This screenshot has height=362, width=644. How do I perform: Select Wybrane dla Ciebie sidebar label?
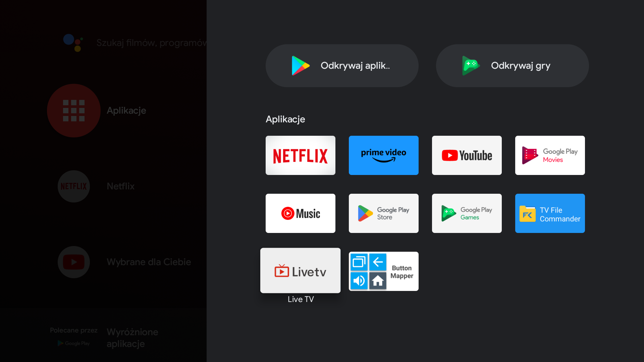point(149,262)
